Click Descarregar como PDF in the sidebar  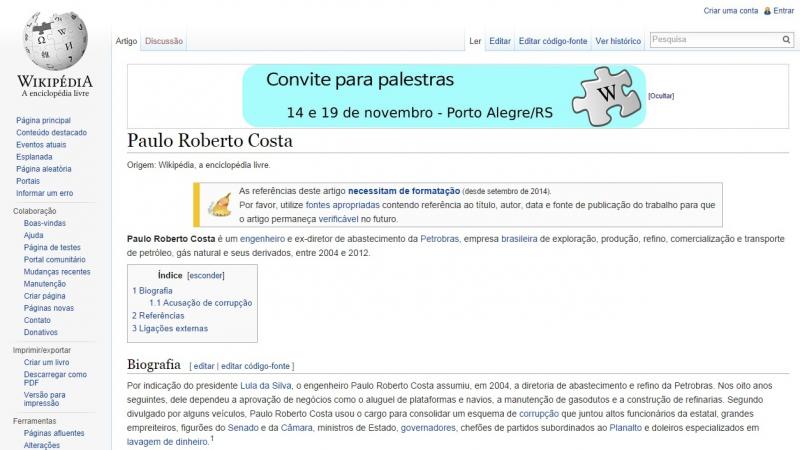tap(55, 379)
